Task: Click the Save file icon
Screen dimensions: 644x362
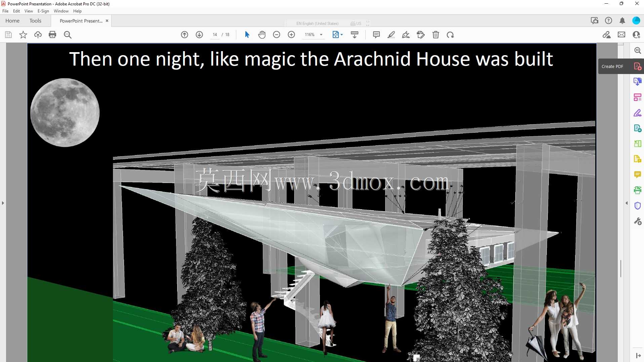Action: [x=8, y=35]
